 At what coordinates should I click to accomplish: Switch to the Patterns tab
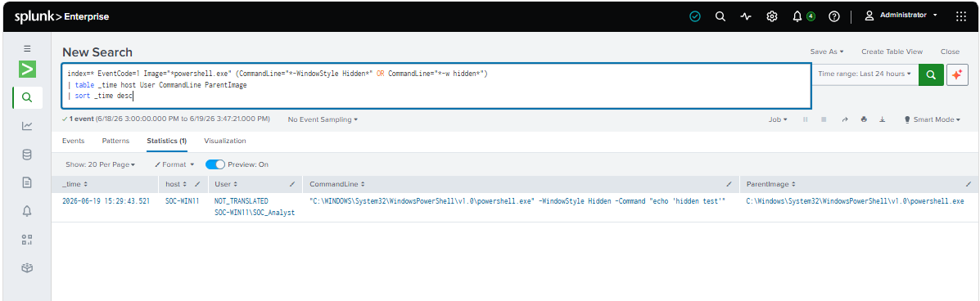[x=115, y=142]
